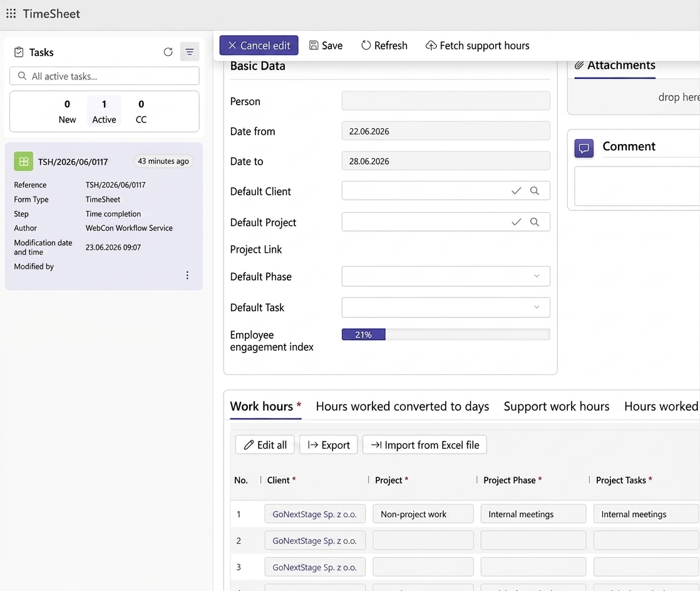This screenshot has height=591, width=700.
Task: Click the Project Link label
Action: (256, 250)
